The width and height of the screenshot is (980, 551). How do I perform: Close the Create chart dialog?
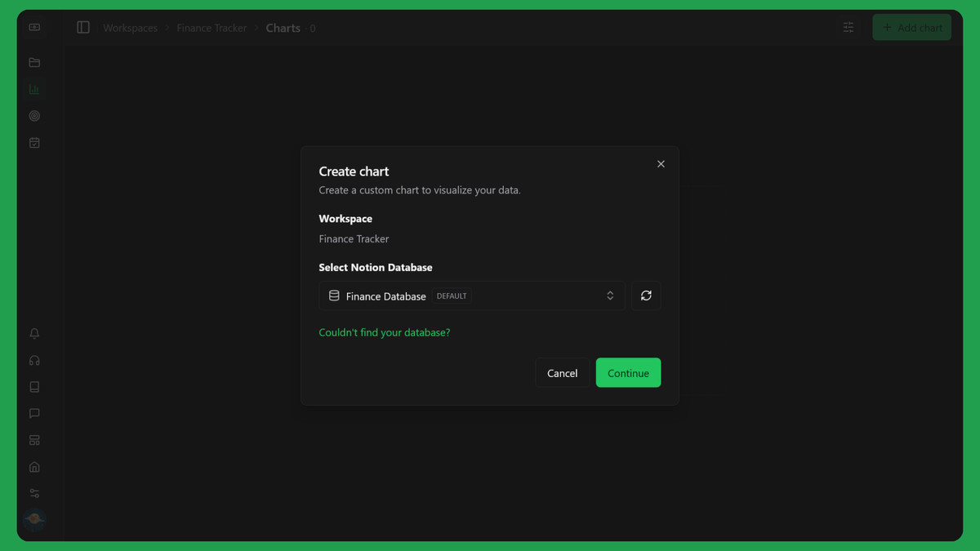pyautogui.click(x=661, y=164)
